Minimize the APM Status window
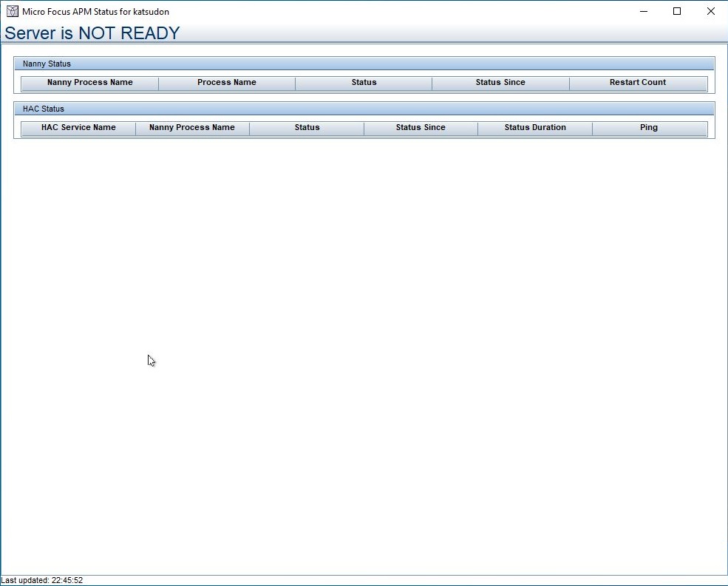Viewport: 728px width, 586px height. (x=643, y=11)
